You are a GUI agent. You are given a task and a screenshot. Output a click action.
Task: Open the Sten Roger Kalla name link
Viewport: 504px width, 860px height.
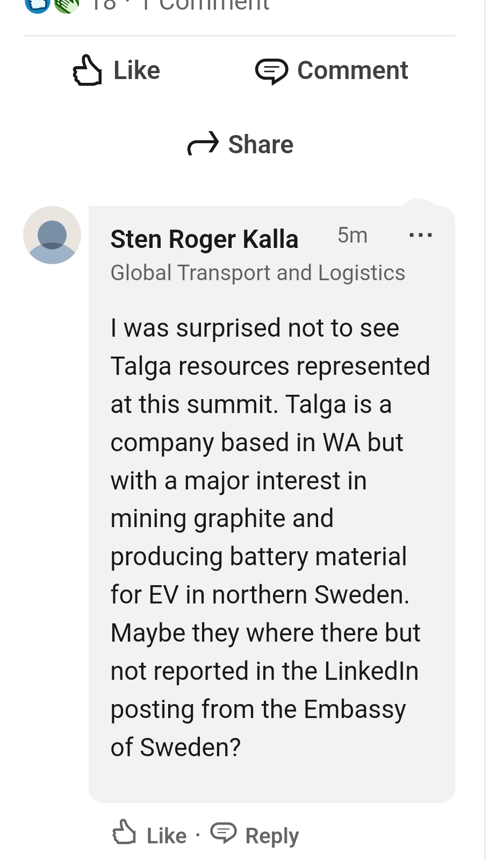click(x=204, y=239)
